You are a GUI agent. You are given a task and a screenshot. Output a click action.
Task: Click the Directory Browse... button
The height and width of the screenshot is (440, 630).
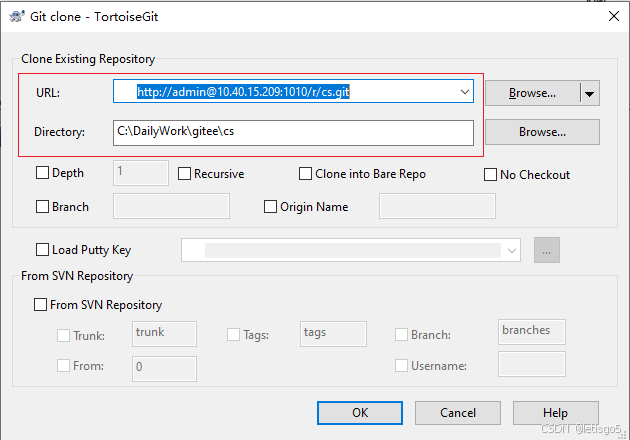click(x=542, y=132)
